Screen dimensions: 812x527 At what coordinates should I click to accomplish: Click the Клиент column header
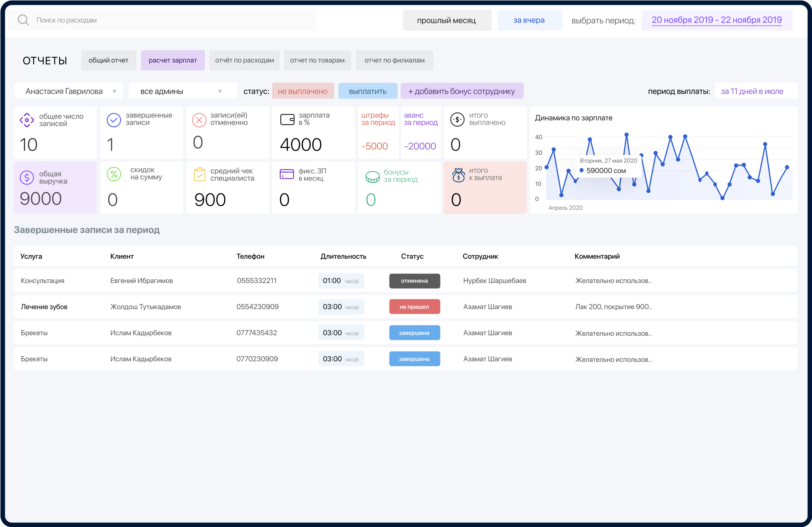pyautogui.click(x=122, y=256)
